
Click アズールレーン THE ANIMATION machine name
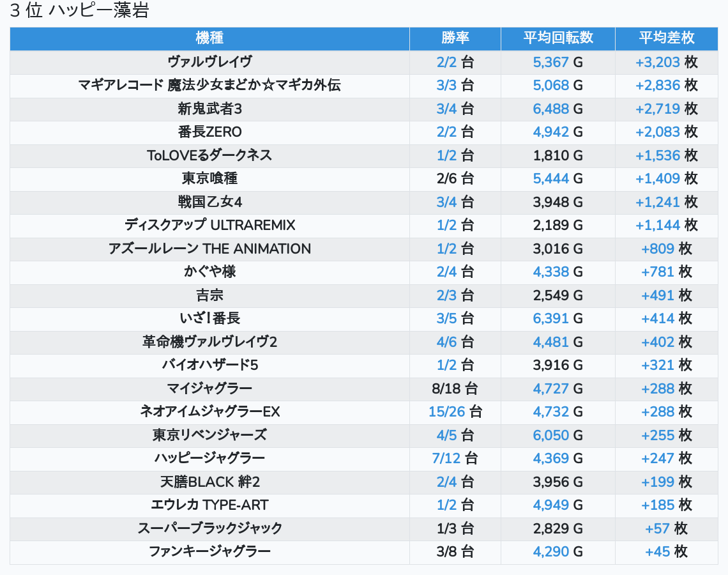tap(209, 249)
